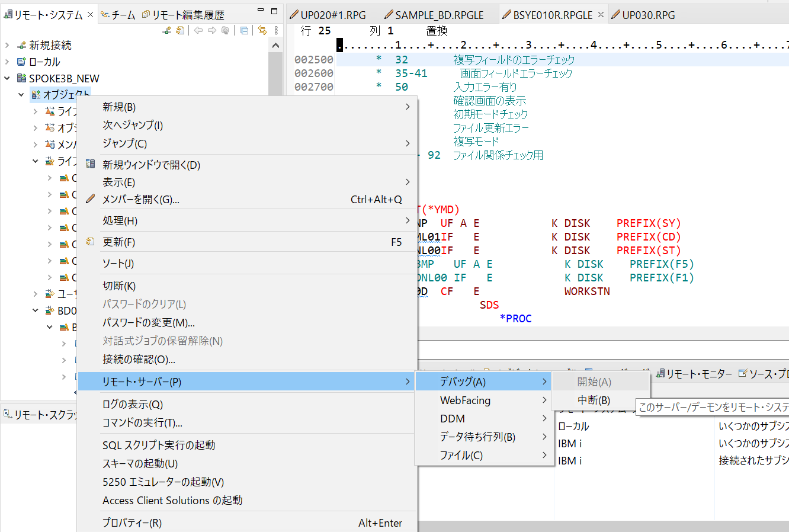Choose Access Client Solutions の起動

tap(247, 501)
